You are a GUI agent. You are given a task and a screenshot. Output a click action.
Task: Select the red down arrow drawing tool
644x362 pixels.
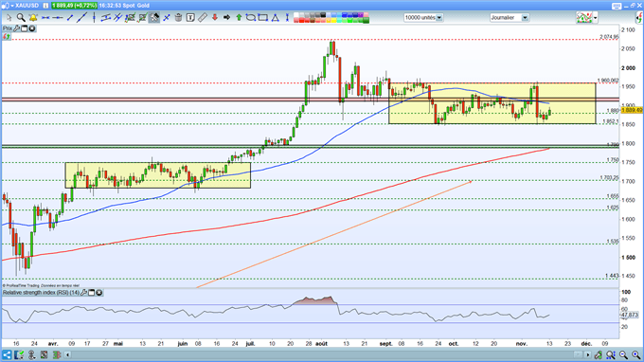[214, 17]
